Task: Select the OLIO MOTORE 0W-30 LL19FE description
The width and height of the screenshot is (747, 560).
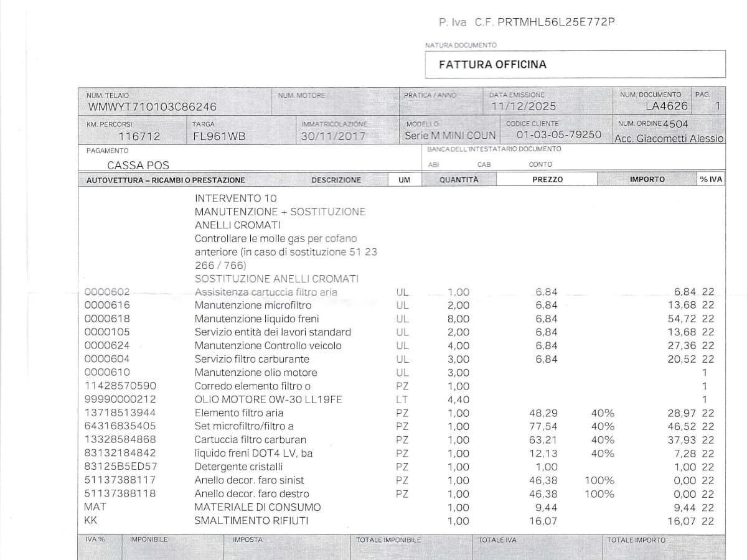Action: point(268,399)
